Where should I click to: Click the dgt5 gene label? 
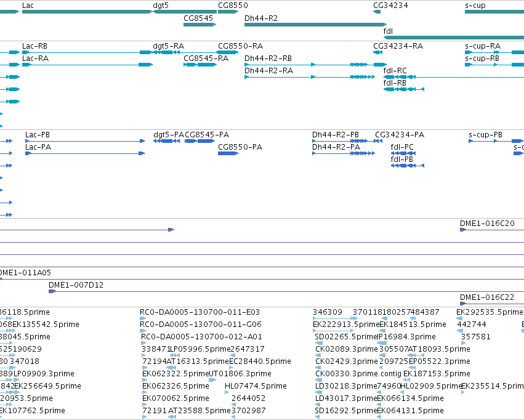(161, 6)
